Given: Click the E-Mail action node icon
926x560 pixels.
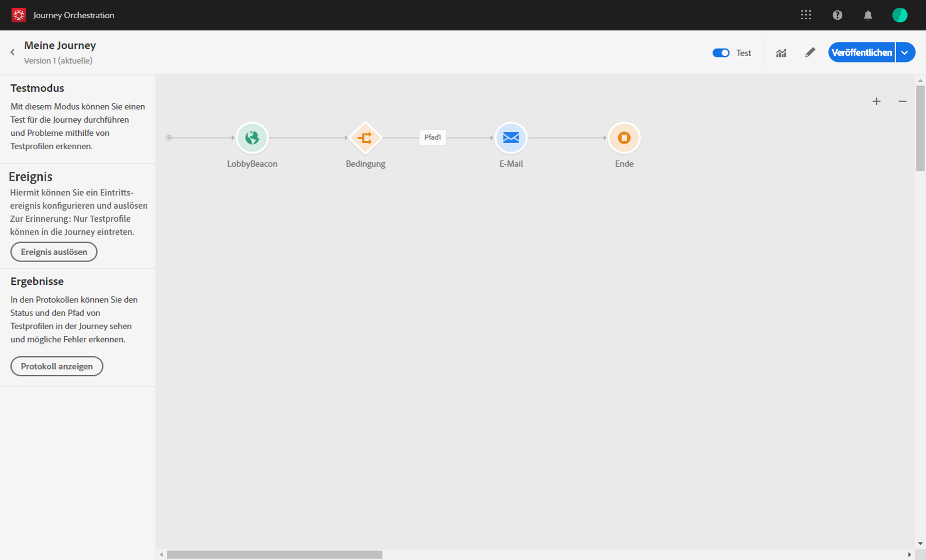Looking at the screenshot, I should [511, 138].
